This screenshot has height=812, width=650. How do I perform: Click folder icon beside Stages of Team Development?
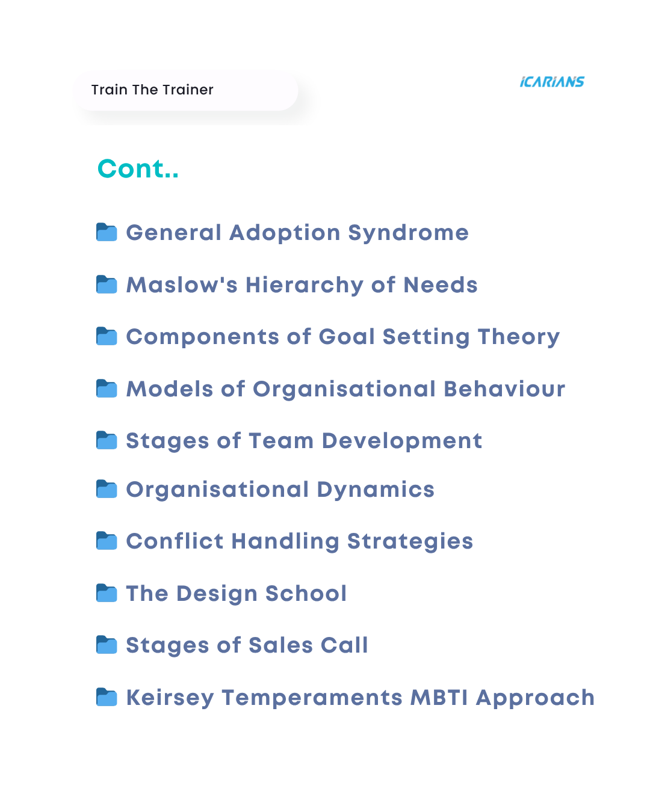[x=107, y=440]
